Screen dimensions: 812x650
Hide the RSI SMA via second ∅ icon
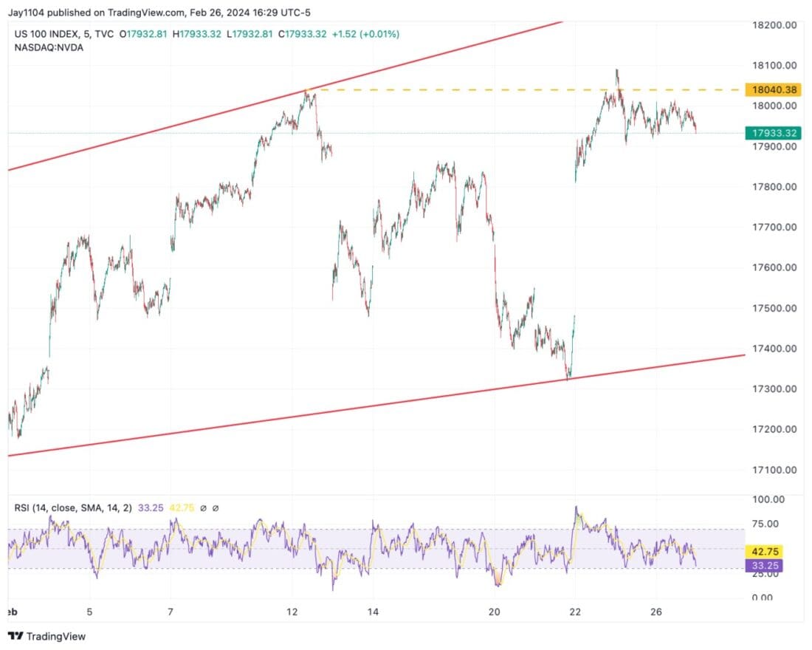tap(216, 507)
